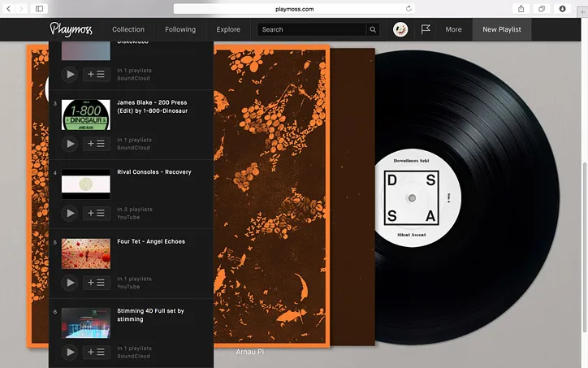Open Stimming 4D Full set title
This screenshot has width=588, height=368.
[x=150, y=314]
